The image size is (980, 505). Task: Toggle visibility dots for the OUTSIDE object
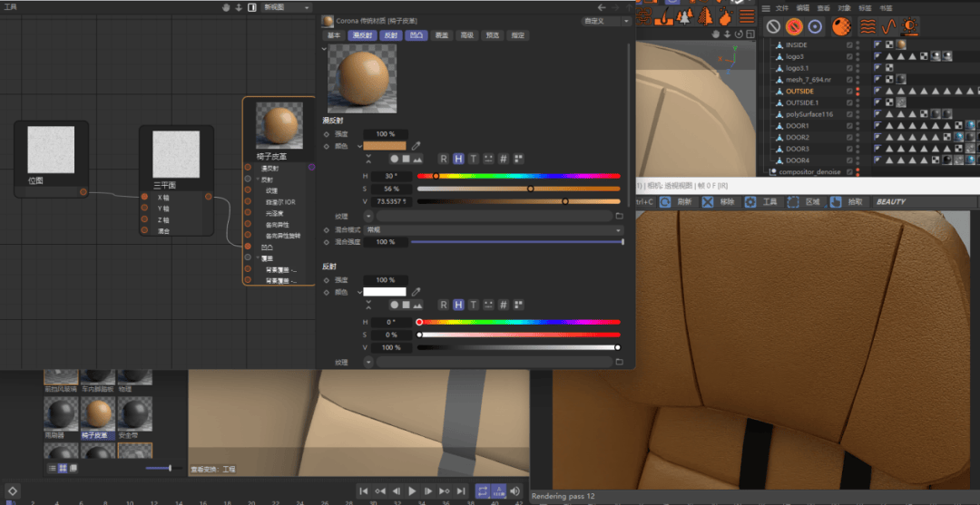coord(857,92)
